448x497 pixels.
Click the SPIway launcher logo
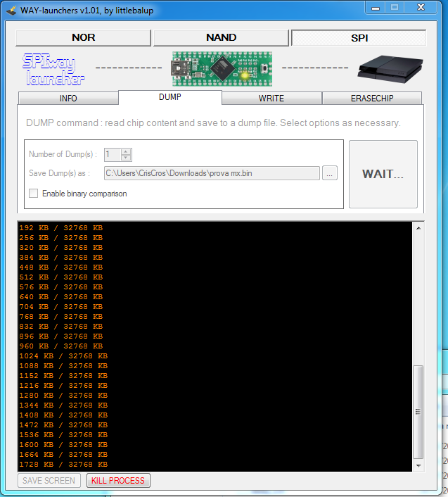53,69
